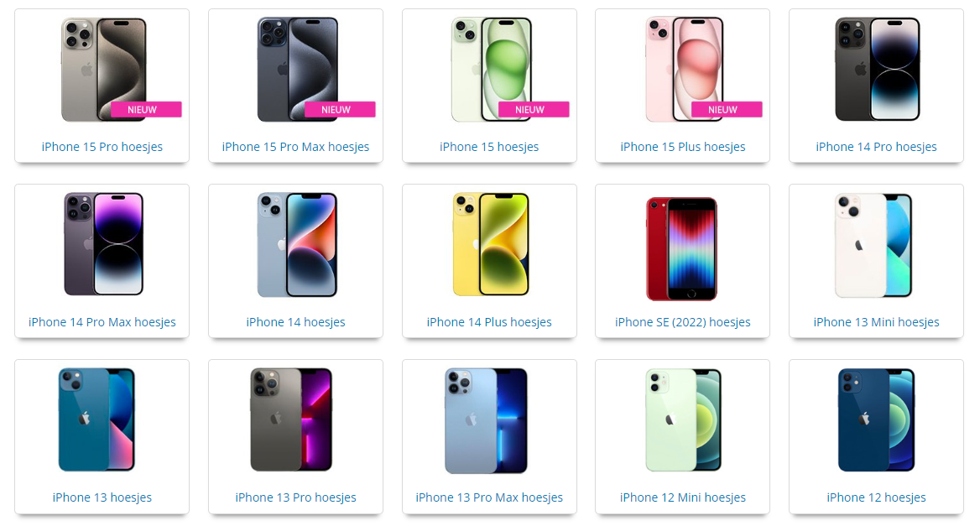Click the purple iPhone 14 Pro Max image
Screen dimensions: 980x526
click(x=104, y=243)
